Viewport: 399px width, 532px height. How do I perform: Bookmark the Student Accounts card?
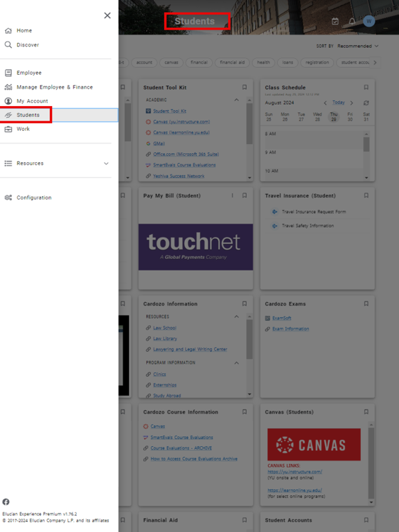(x=366, y=520)
